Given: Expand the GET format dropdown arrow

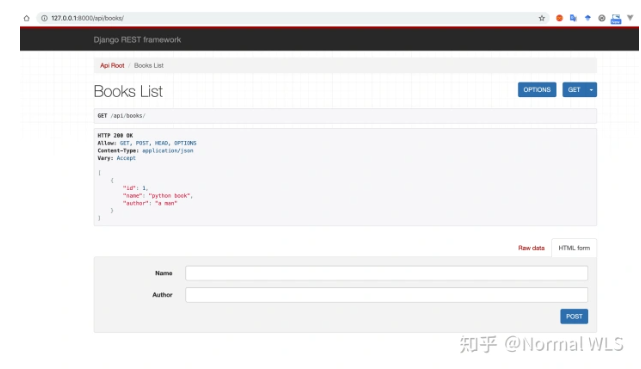Looking at the screenshot, I should pyautogui.click(x=591, y=90).
